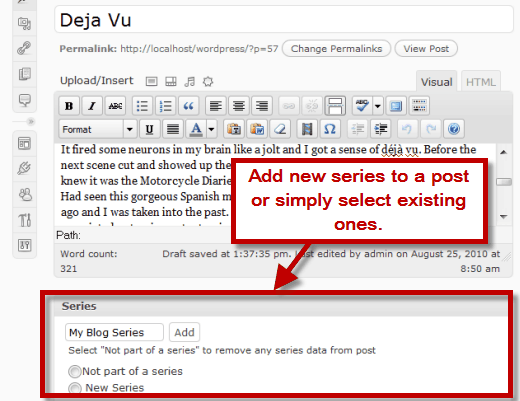Click the My Blog Series input field
520x401 pixels.
tap(114, 332)
